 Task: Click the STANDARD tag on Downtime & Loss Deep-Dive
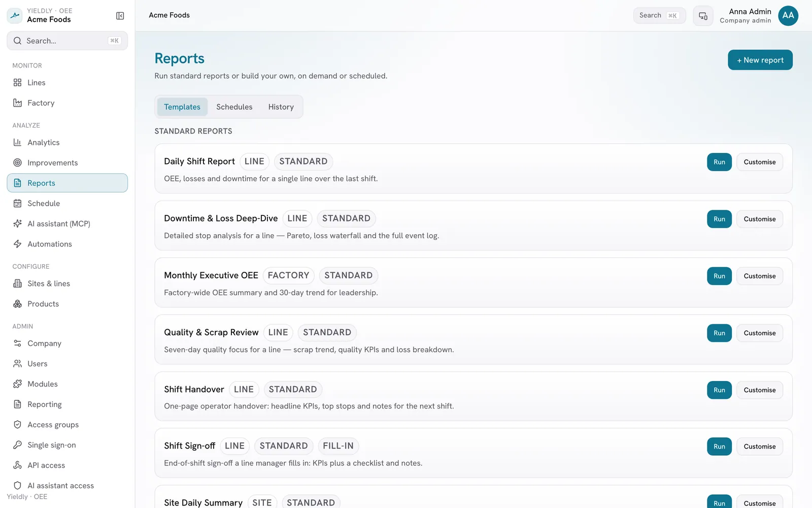pos(346,218)
